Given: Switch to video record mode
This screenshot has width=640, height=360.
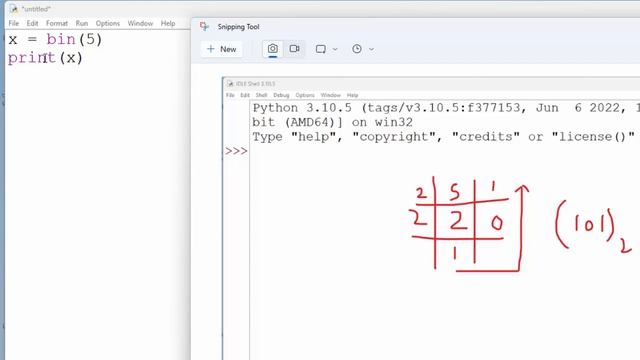Looking at the screenshot, I should (x=294, y=49).
